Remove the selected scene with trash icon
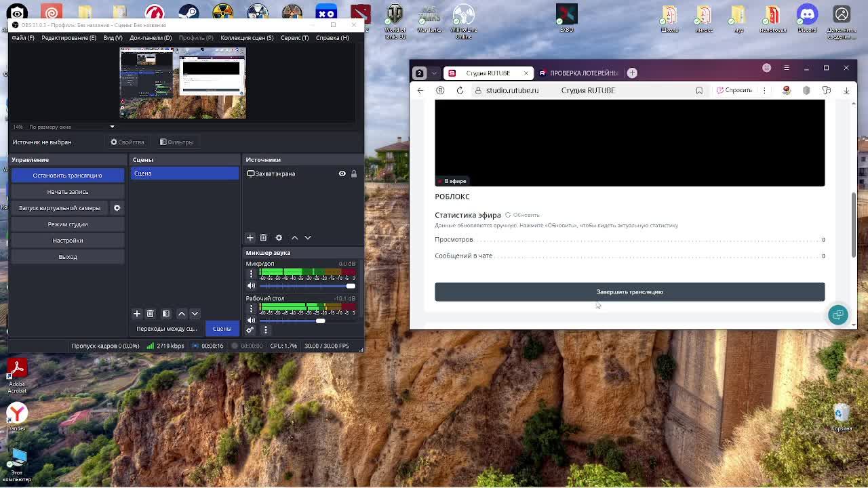 tap(151, 314)
